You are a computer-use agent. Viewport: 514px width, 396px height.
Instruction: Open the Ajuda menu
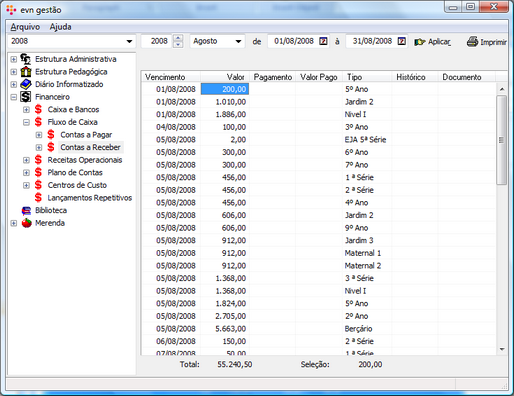coord(60,27)
